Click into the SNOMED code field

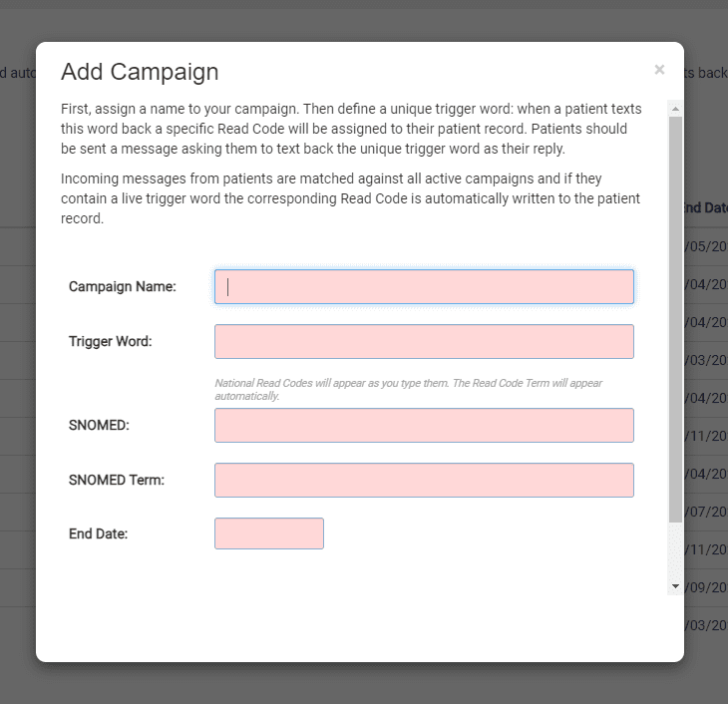coord(424,425)
